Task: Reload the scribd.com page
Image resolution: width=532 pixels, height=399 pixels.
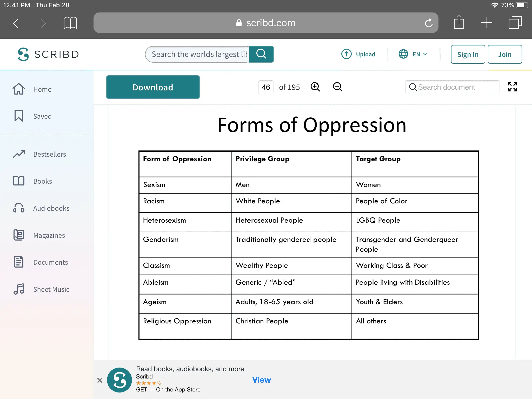Action: pyautogui.click(x=429, y=23)
